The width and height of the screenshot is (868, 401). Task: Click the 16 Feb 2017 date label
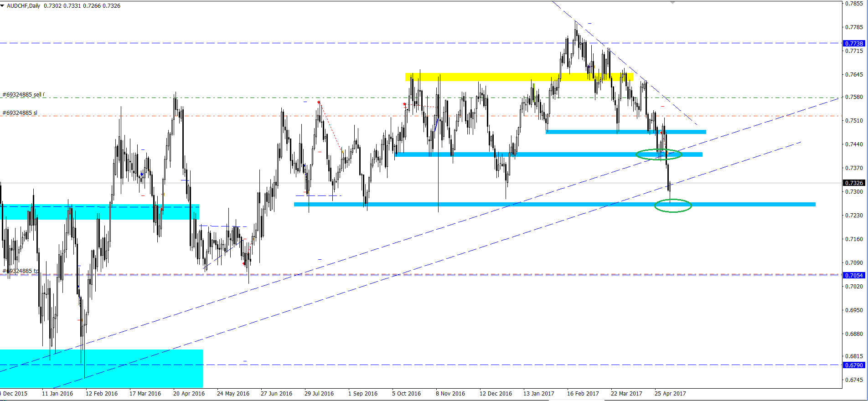tap(583, 393)
